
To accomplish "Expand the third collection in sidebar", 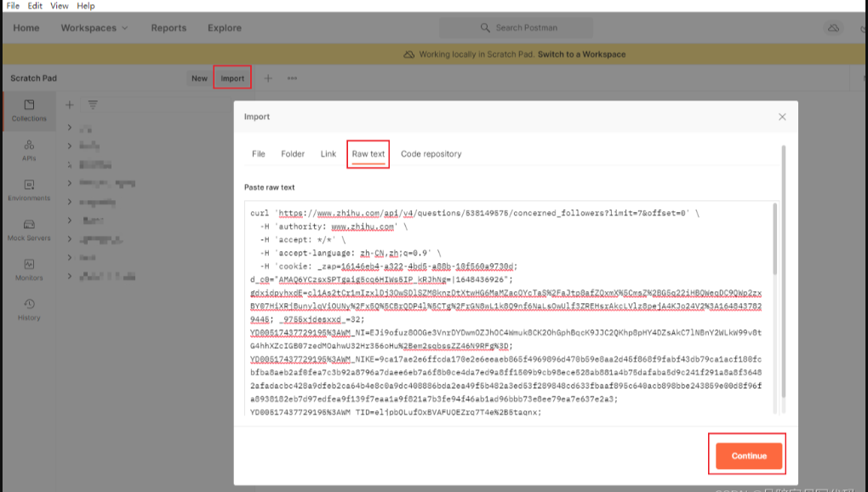I will click(x=69, y=164).
